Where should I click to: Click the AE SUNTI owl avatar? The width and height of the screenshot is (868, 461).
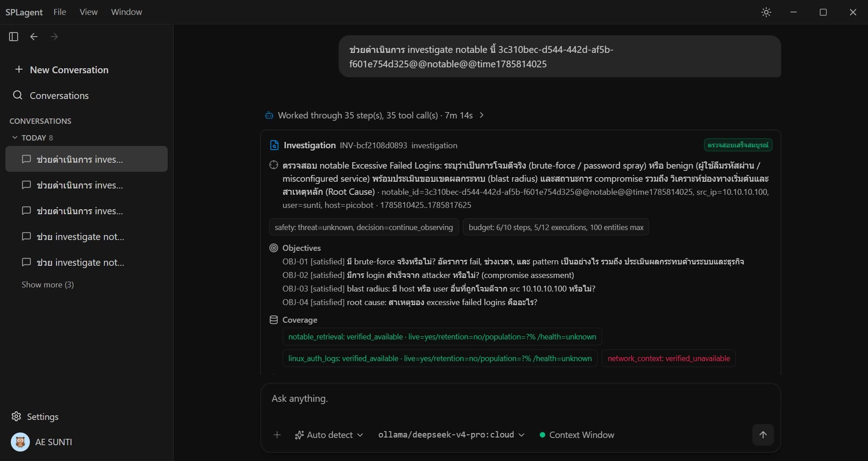click(20, 442)
